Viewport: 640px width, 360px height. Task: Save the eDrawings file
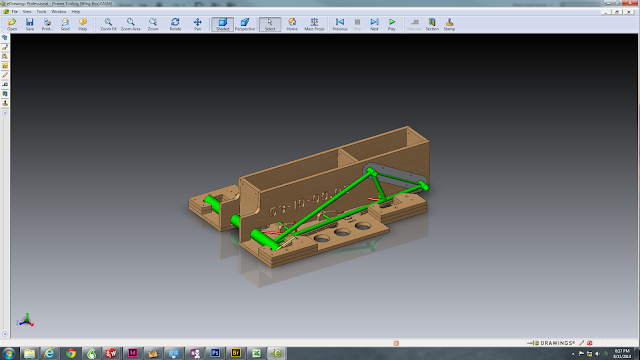point(30,24)
